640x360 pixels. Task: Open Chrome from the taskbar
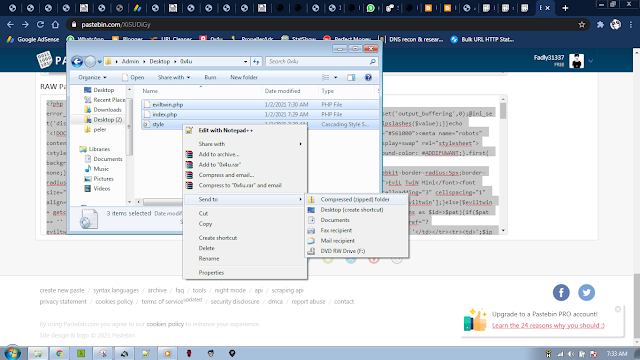click(x=60, y=353)
